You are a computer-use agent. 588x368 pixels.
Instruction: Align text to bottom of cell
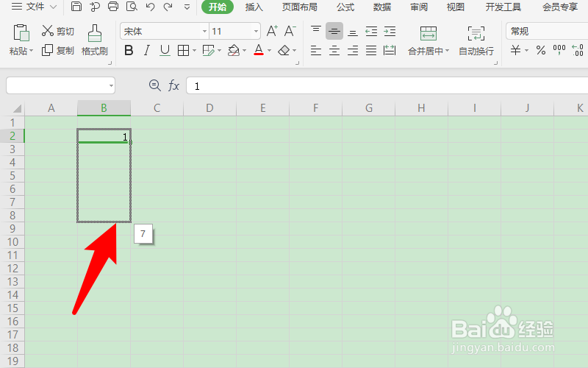click(353, 32)
